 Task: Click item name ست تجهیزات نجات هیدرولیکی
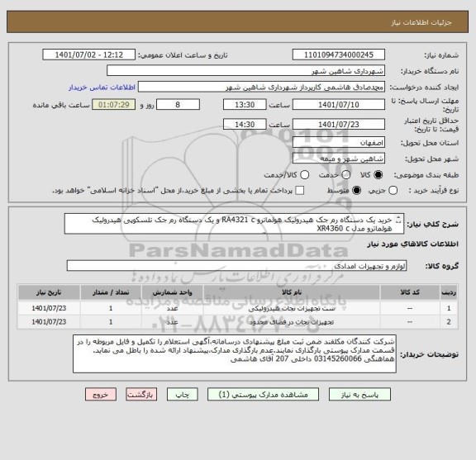[x=292, y=309]
